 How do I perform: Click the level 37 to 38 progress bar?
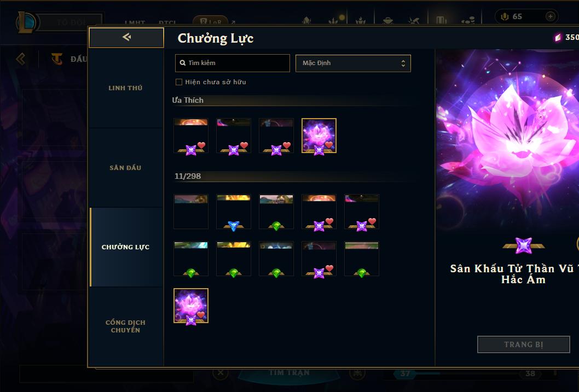(x=467, y=373)
